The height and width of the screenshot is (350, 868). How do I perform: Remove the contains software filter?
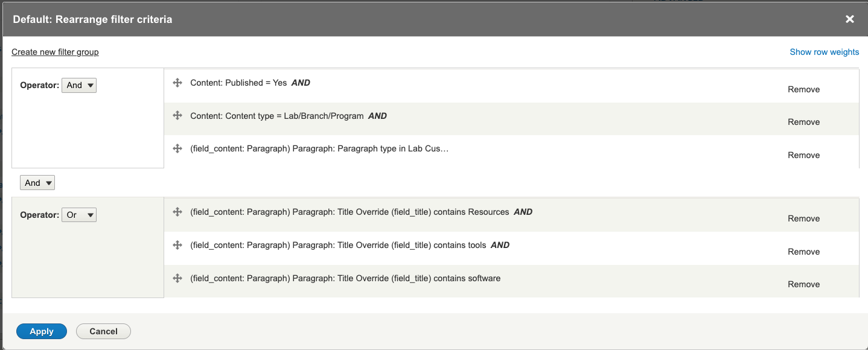tap(803, 284)
